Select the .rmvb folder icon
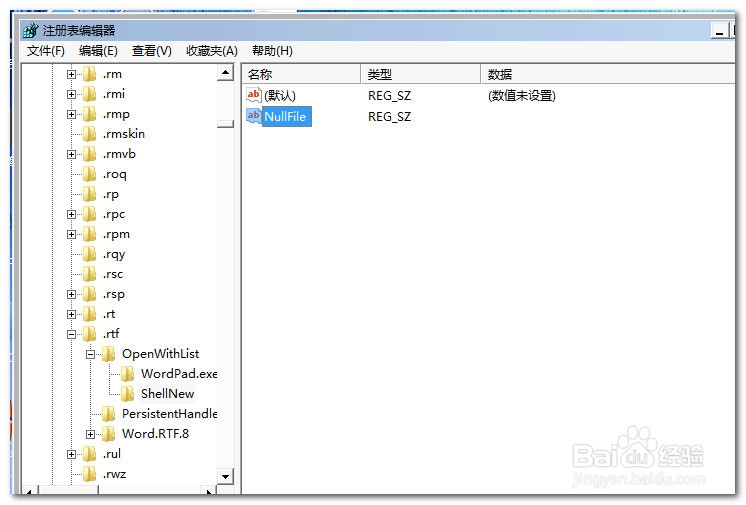 point(89,154)
